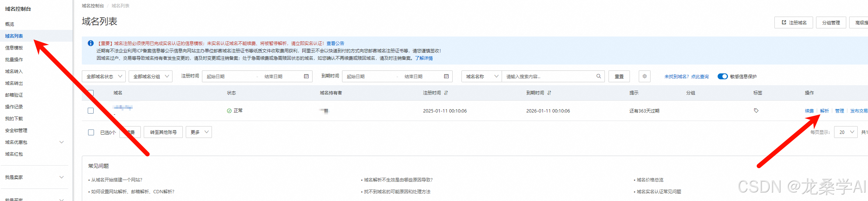Open 操作记录 in the sidebar
This screenshot has width=868, height=201.
[x=14, y=107]
